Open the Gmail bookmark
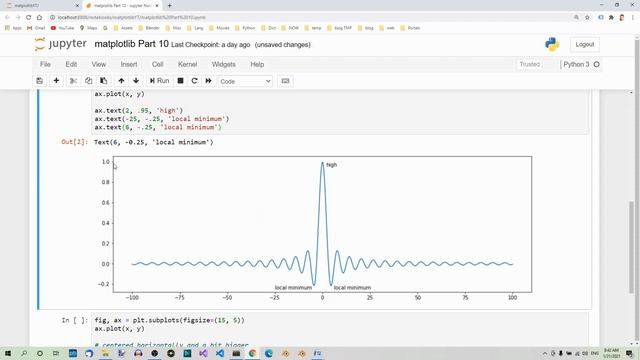The width and height of the screenshot is (640, 360). (36, 28)
